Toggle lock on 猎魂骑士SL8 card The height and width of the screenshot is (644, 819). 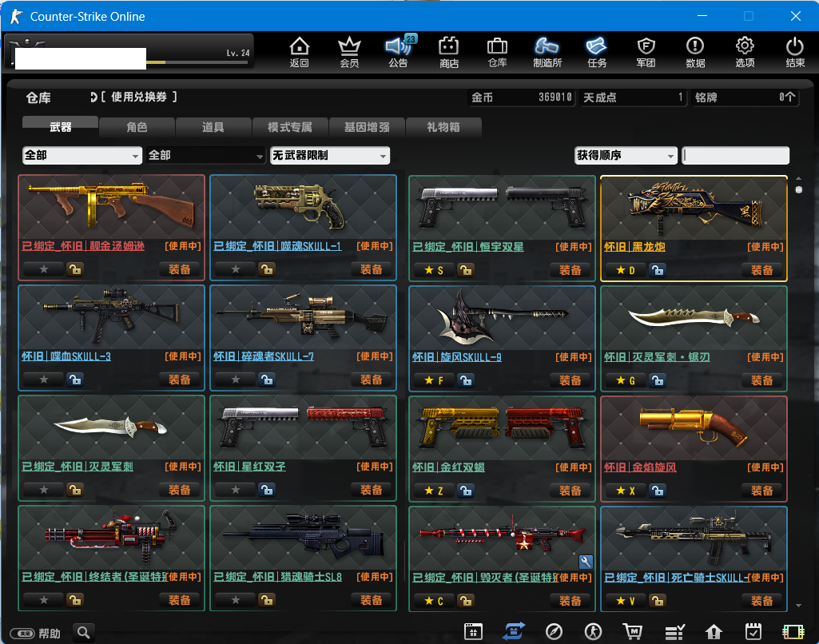pos(267,600)
